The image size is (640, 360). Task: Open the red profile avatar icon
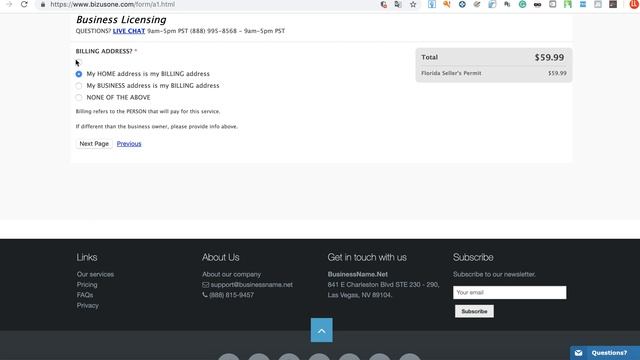click(634, 4)
